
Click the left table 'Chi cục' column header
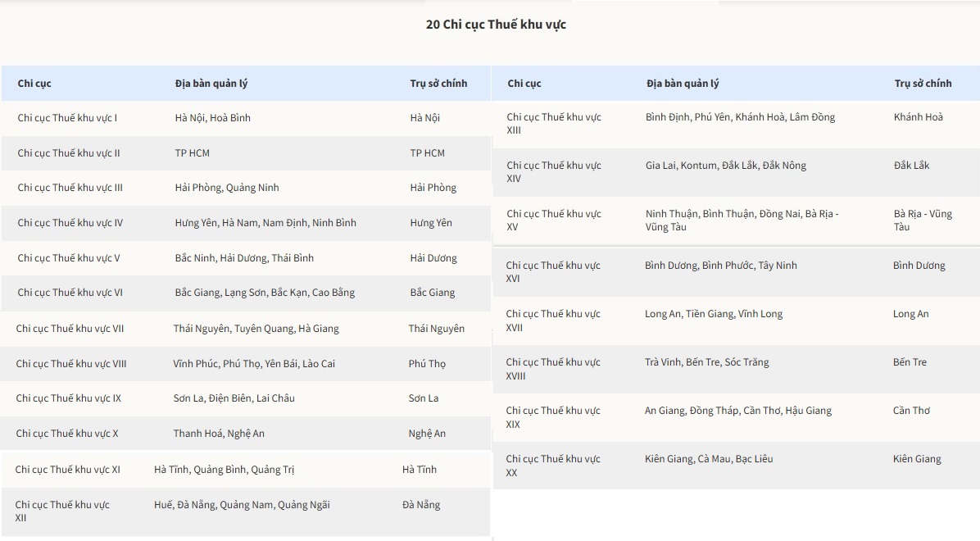(34, 84)
